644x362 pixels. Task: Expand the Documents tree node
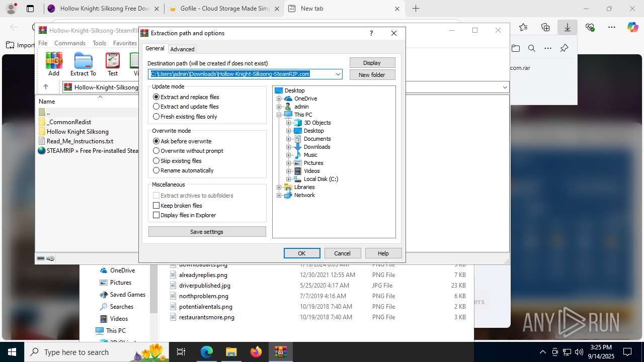[289, 139]
